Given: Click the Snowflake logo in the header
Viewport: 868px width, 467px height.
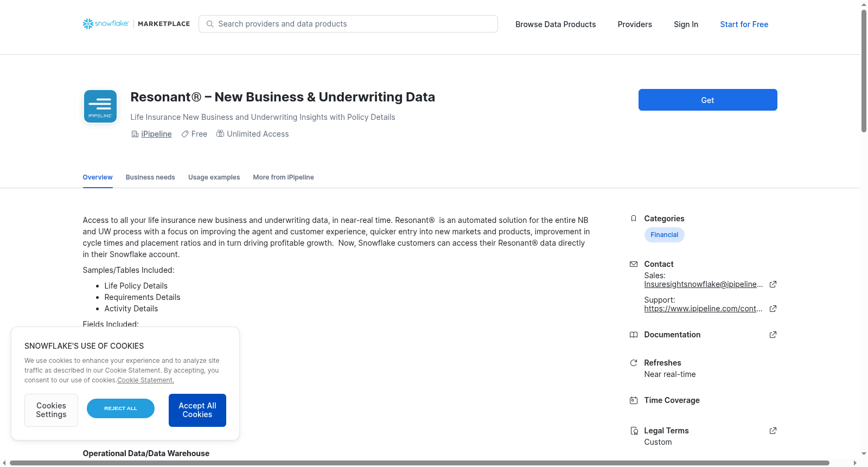Looking at the screenshot, I should tap(106, 24).
